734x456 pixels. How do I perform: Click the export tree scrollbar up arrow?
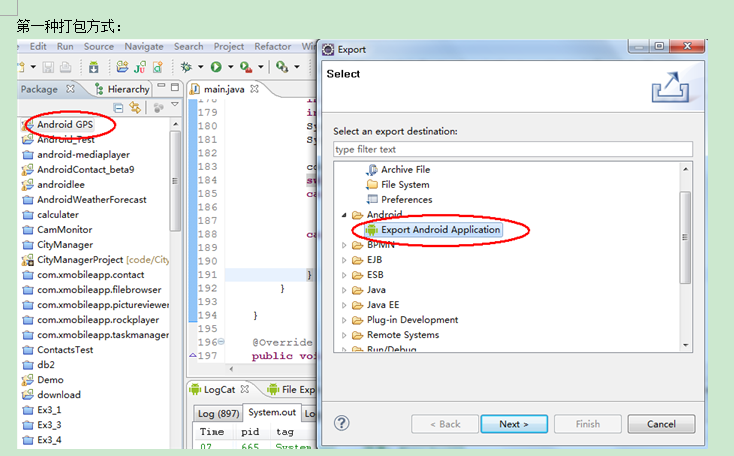(x=685, y=169)
